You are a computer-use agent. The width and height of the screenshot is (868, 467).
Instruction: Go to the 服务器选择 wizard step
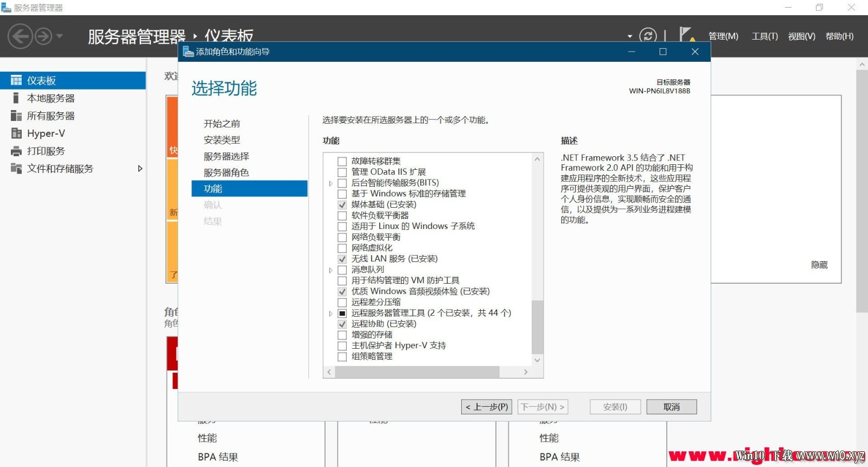226,156
